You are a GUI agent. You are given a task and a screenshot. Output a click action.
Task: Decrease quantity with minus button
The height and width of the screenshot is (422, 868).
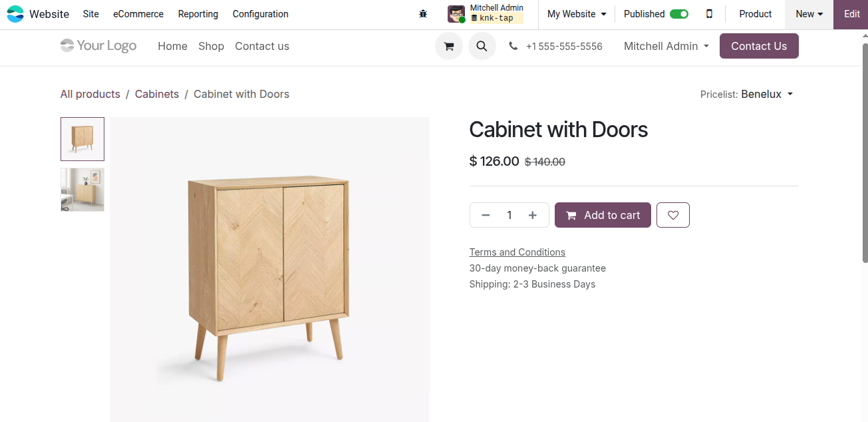tap(486, 215)
